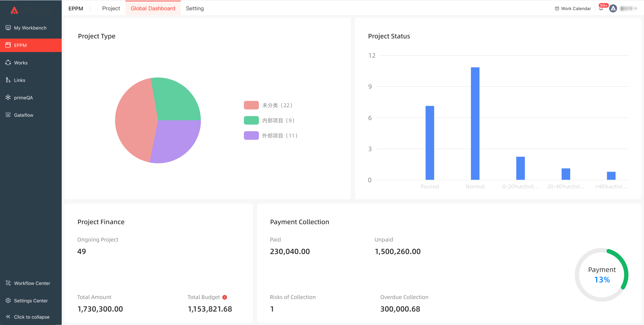Click the 0-20%activit... bar
Screen dimensions: 644x325
tap(521, 168)
